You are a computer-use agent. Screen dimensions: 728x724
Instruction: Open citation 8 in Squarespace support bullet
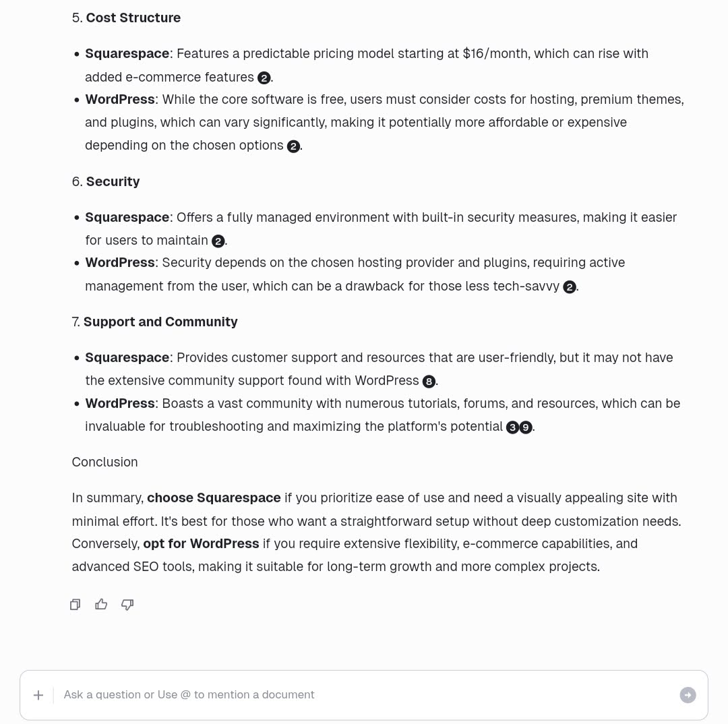click(429, 382)
